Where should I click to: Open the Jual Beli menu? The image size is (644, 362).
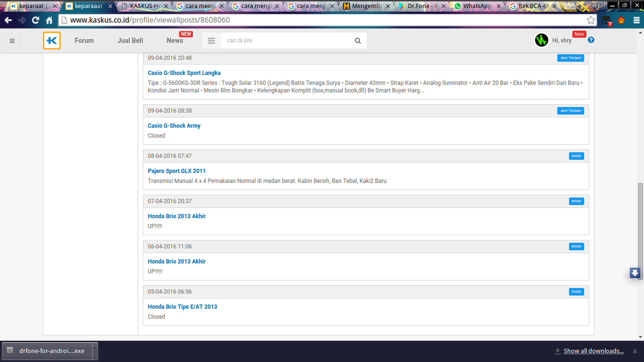coord(130,41)
